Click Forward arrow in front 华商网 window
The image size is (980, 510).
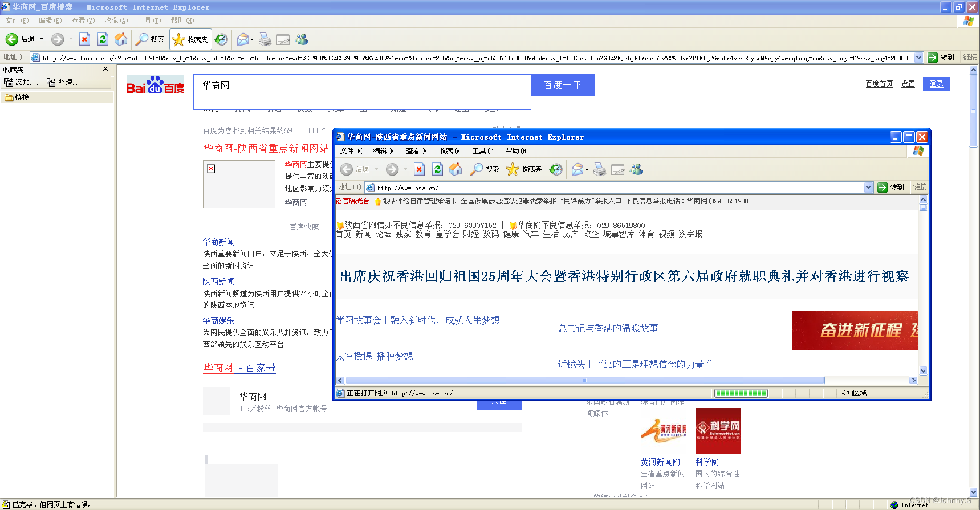392,169
